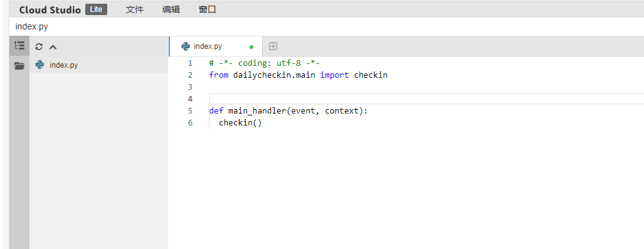This screenshot has height=249, width=644.
Task: Click line number 6 in gutter
Action: click(190, 123)
